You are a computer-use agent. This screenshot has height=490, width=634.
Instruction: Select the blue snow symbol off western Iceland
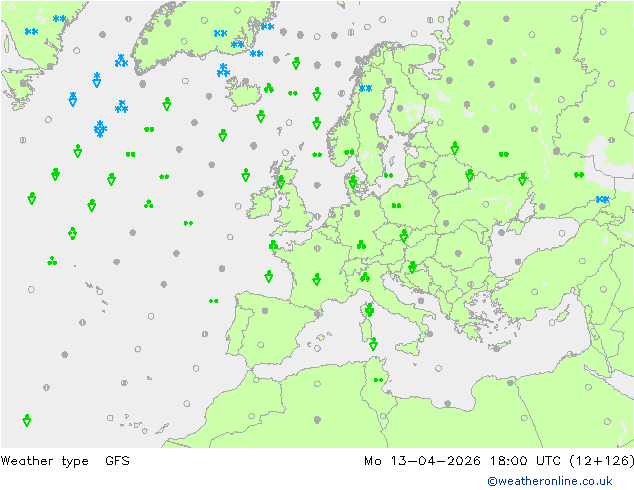[223, 70]
